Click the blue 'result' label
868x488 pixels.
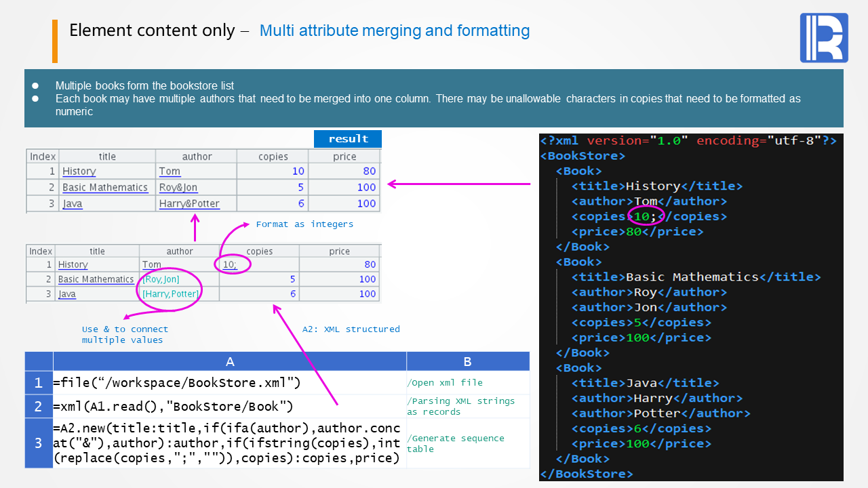pos(348,139)
